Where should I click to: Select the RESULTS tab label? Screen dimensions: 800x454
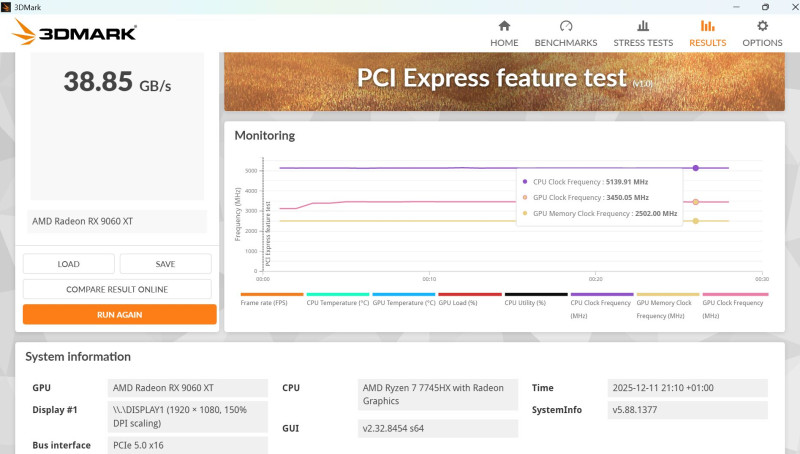click(x=707, y=43)
